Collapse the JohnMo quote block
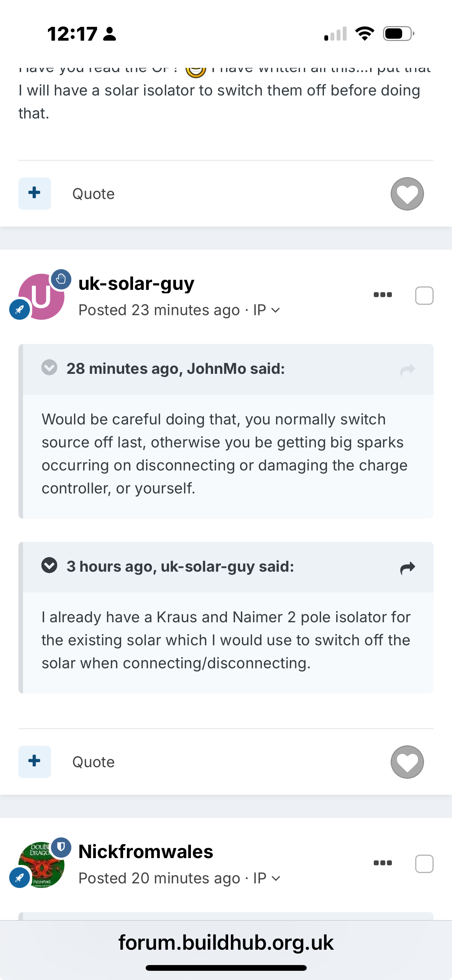This screenshot has width=452, height=980. point(49,367)
